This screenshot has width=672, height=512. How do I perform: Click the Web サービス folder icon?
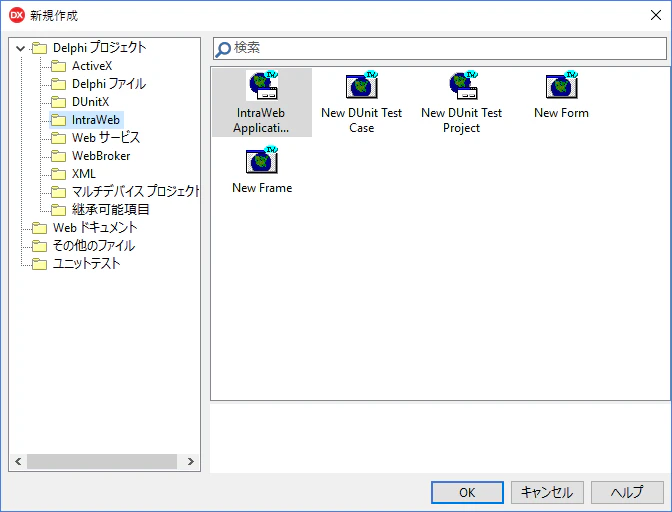pos(59,138)
